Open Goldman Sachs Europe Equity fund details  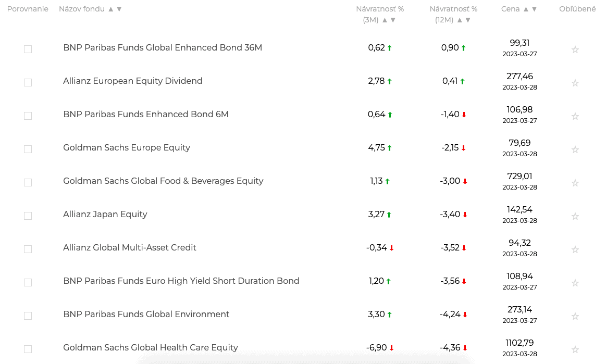click(x=127, y=148)
